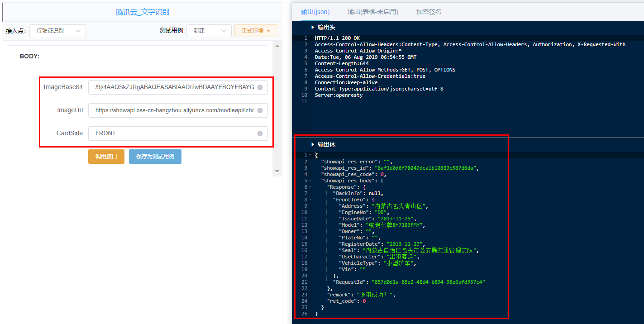The image size is (644, 324).
Task: Focus the ImageBase64 input field
Action: tap(178, 87)
